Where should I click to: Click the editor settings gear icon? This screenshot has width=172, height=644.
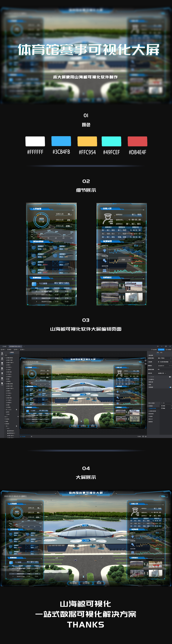click(158, 346)
